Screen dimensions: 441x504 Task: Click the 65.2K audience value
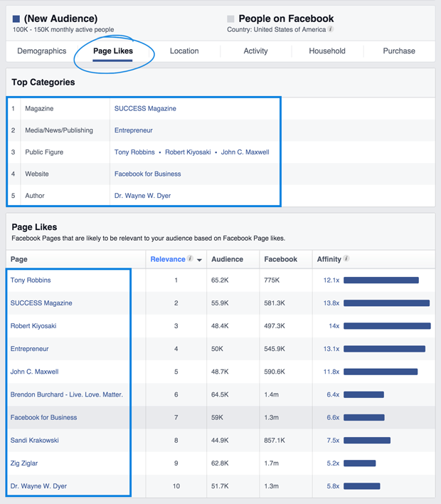(x=220, y=280)
